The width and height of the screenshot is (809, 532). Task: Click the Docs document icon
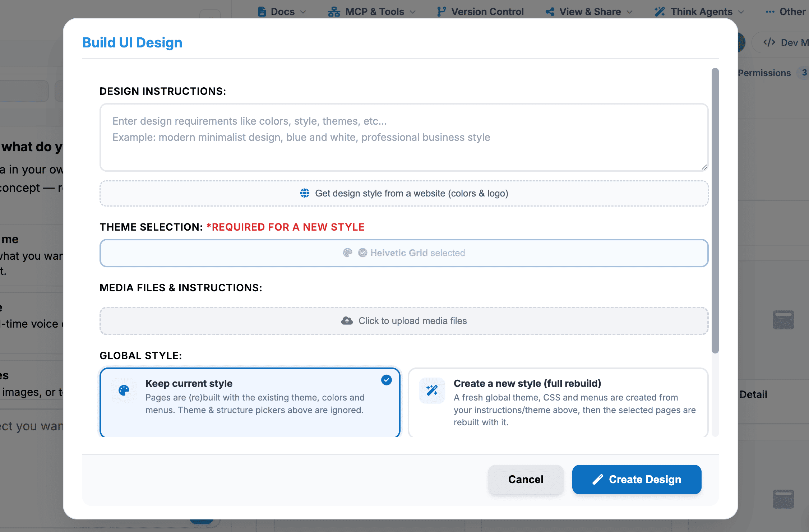point(262,12)
